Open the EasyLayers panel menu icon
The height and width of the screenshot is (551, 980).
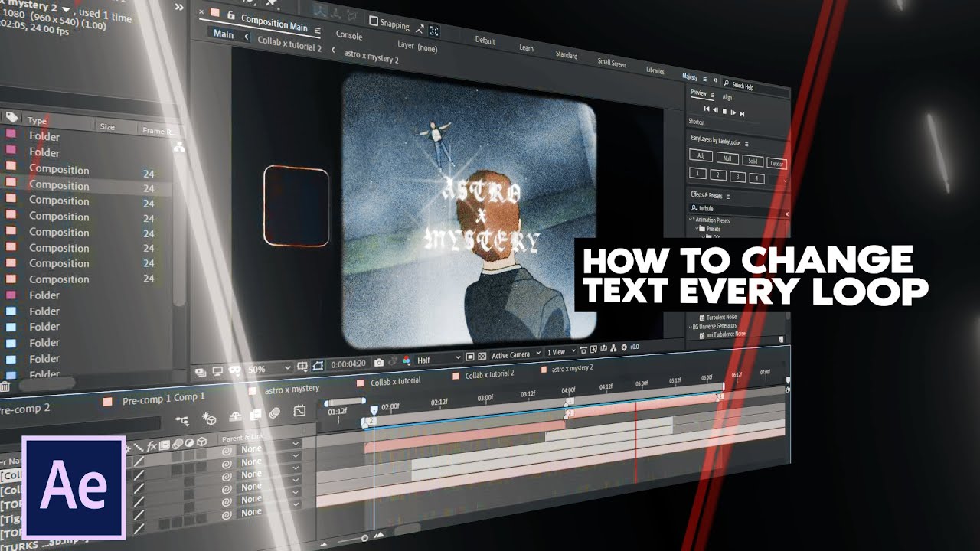(746, 145)
